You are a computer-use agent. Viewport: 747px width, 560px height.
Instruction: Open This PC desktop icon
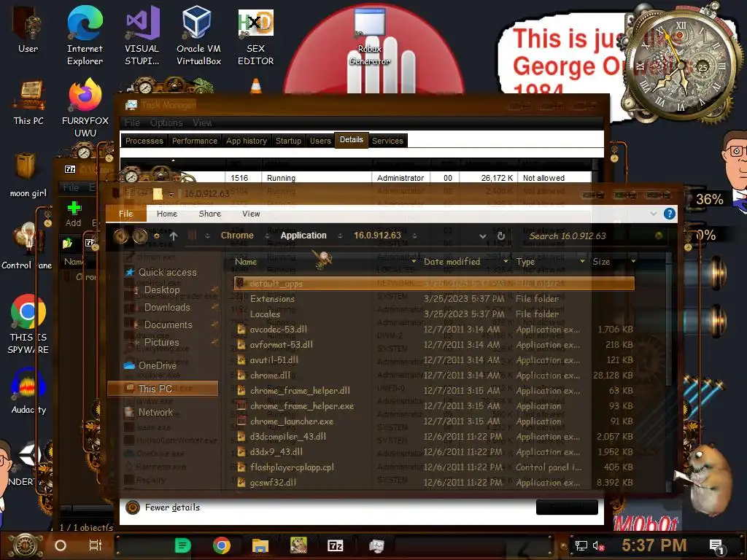click(x=28, y=103)
